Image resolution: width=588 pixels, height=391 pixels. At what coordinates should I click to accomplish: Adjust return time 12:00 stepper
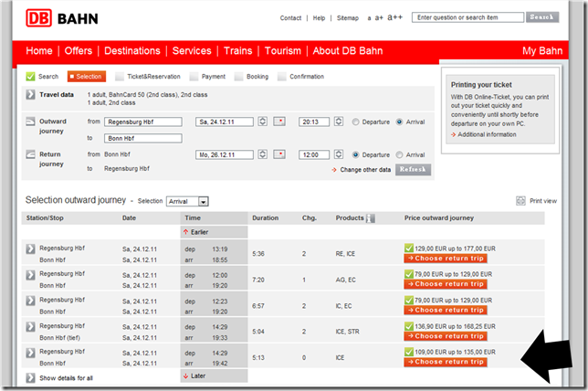click(x=338, y=154)
